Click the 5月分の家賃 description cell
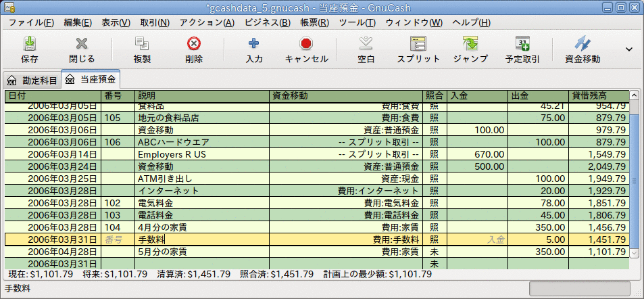 pyautogui.click(x=201, y=251)
